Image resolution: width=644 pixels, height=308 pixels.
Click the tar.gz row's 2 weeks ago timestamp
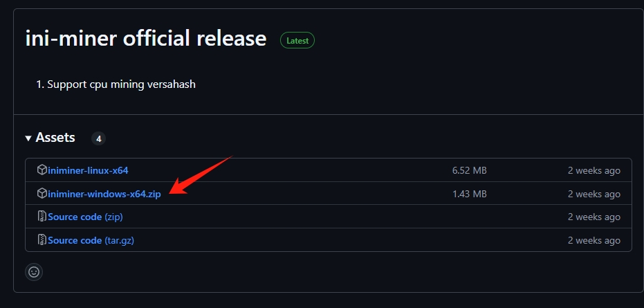[x=594, y=240]
